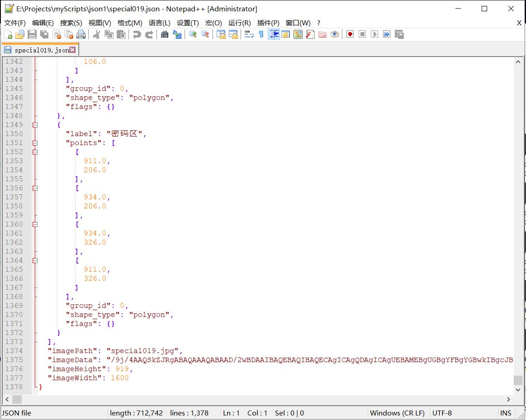The width and height of the screenshot is (526, 420).
Task: Click the Paste icon on the toolbar
Action: click(x=121, y=34)
